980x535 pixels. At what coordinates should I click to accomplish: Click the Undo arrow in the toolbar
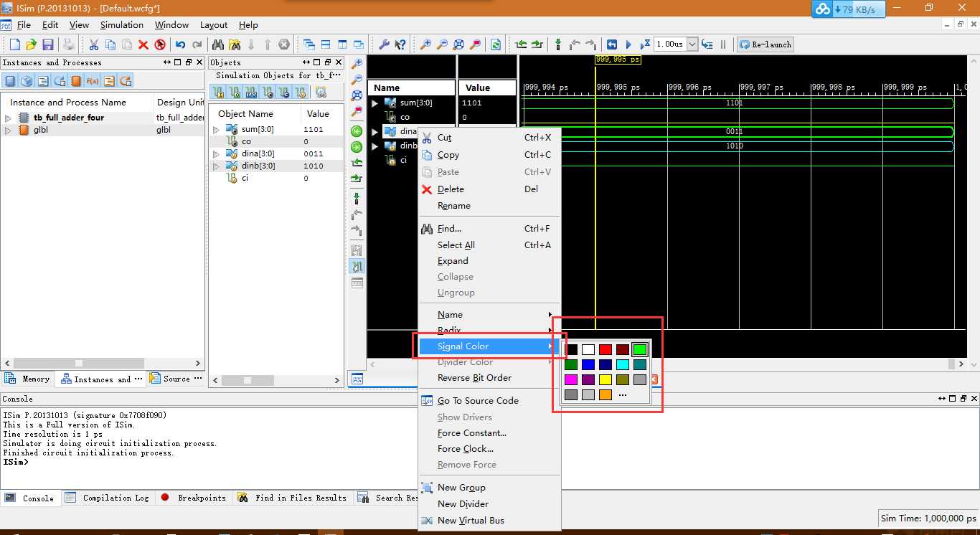180,44
